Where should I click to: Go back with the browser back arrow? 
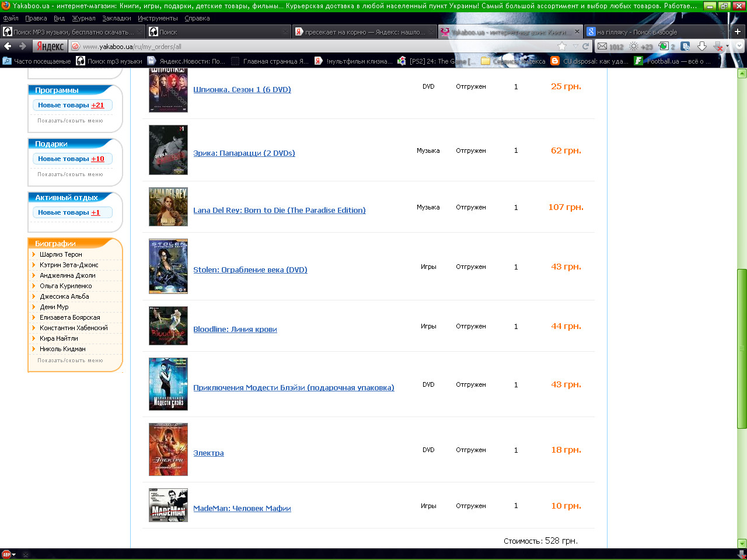(8, 46)
